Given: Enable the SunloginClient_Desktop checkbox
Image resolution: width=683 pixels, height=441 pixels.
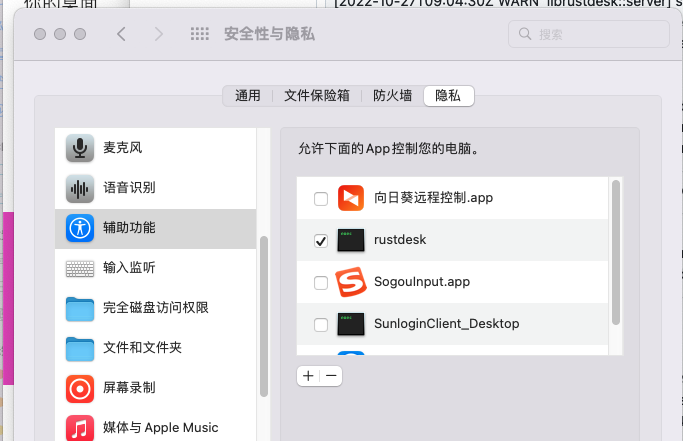Looking at the screenshot, I should pyautogui.click(x=321, y=325).
